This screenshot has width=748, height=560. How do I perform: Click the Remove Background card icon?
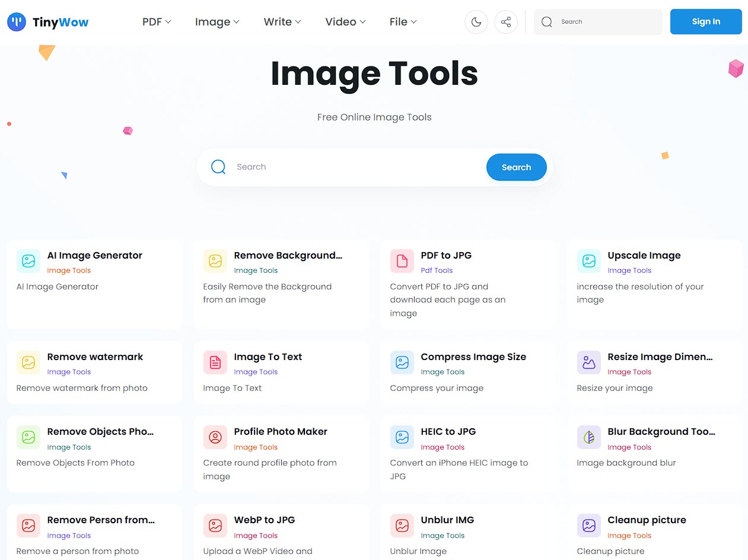tap(215, 261)
